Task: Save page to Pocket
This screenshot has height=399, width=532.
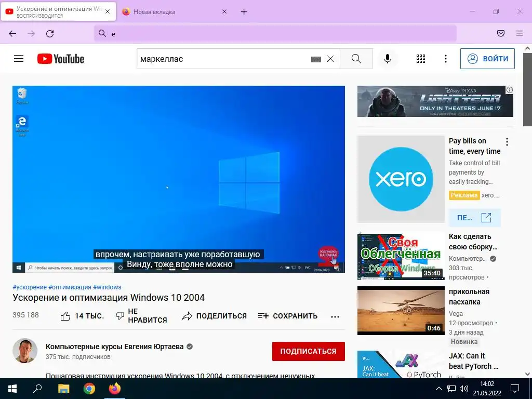Action: 500,33
